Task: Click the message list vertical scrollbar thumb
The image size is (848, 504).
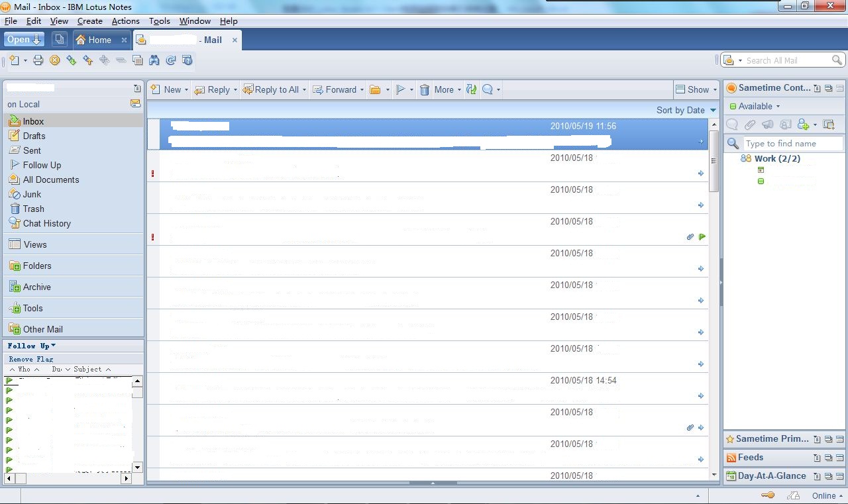Action: click(714, 160)
